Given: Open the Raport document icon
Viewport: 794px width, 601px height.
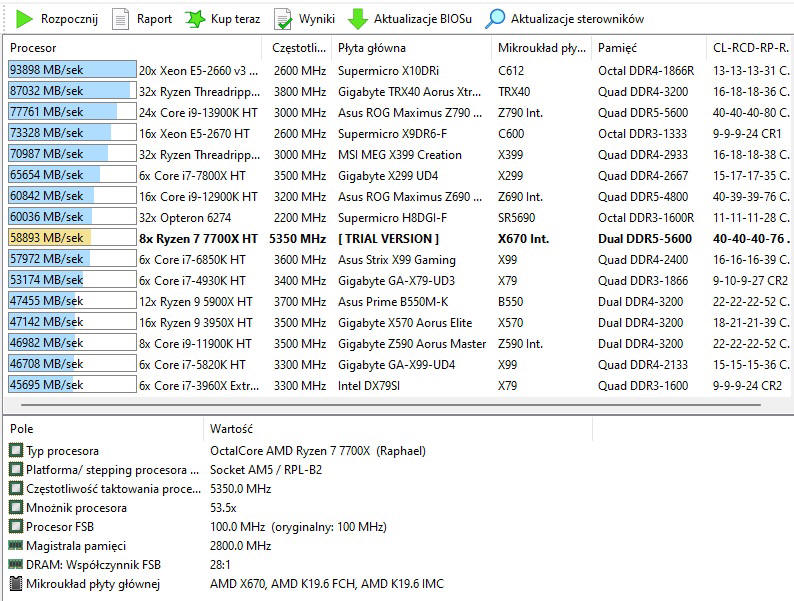Looking at the screenshot, I should tap(121, 19).
